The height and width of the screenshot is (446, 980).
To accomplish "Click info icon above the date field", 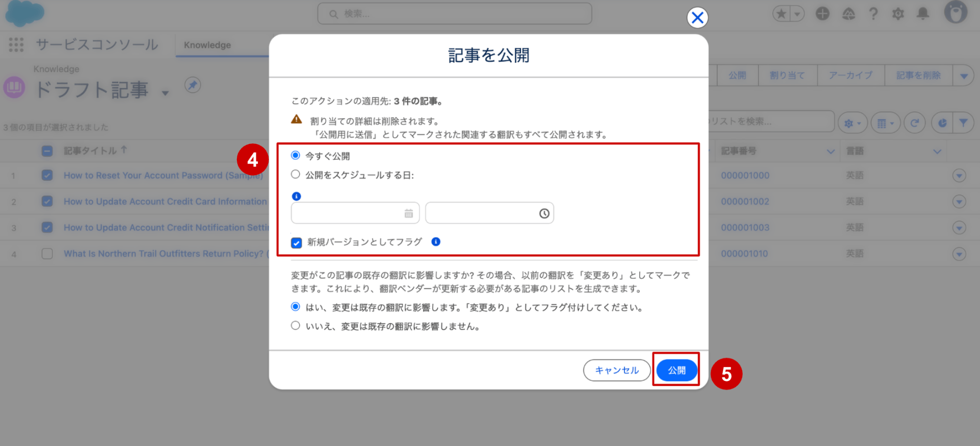I will 296,196.
